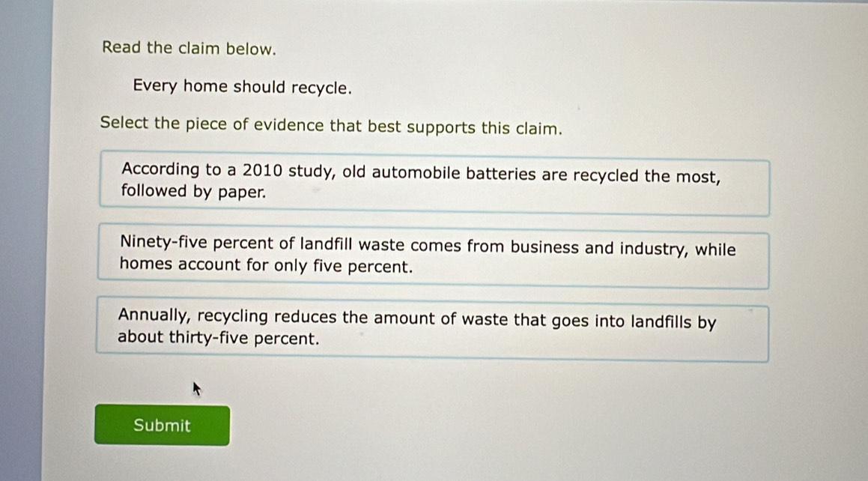868x481 pixels.
Task: Click the word 'recycle.' in the claim
Action: click(x=321, y=88)
